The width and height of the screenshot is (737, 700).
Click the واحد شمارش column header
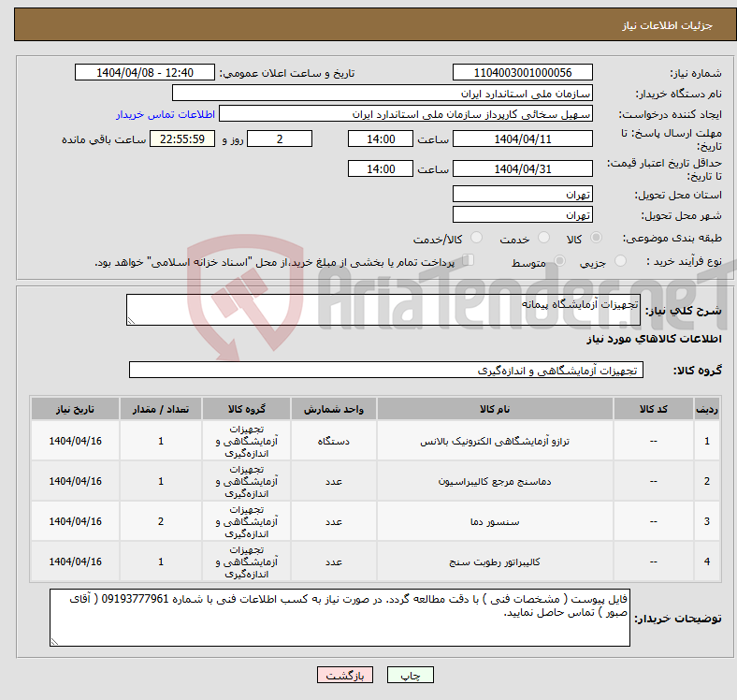333,409
